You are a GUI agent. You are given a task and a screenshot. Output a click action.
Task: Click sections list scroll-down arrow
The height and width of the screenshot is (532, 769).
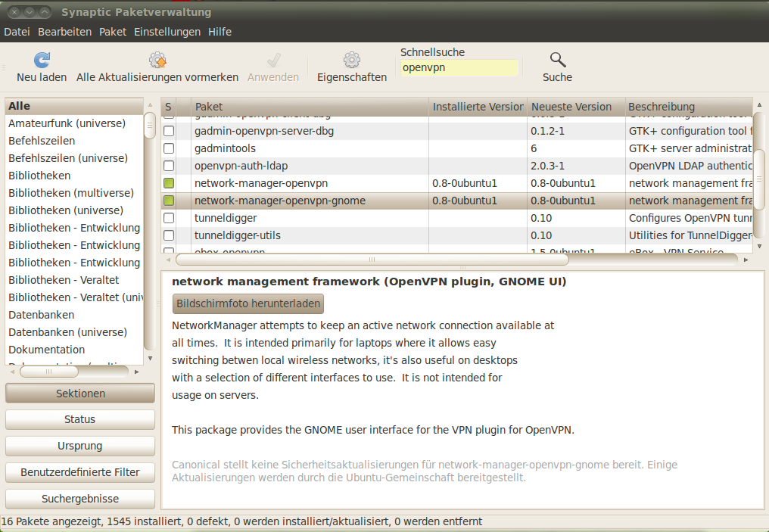(150, 359)
